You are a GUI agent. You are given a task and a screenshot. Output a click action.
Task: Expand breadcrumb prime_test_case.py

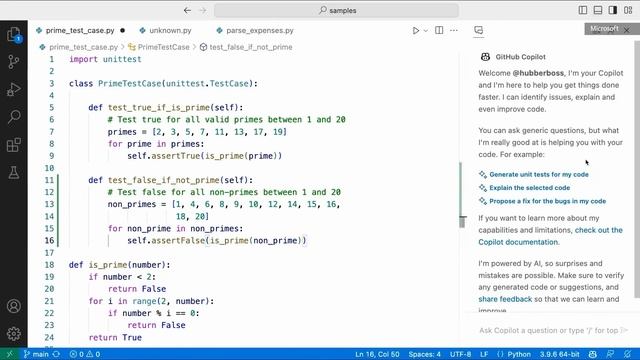tap(83, 47)
